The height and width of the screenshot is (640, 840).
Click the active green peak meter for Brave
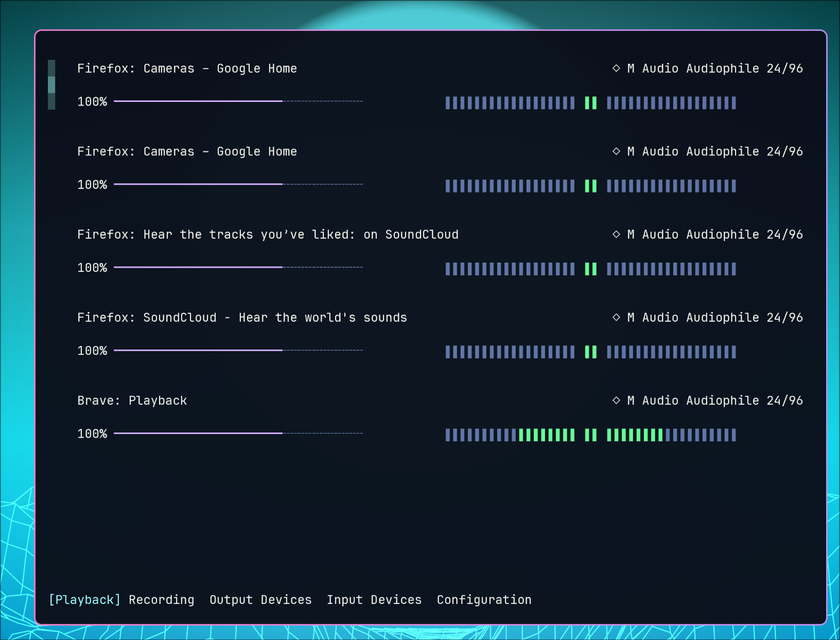click(590, 435)
